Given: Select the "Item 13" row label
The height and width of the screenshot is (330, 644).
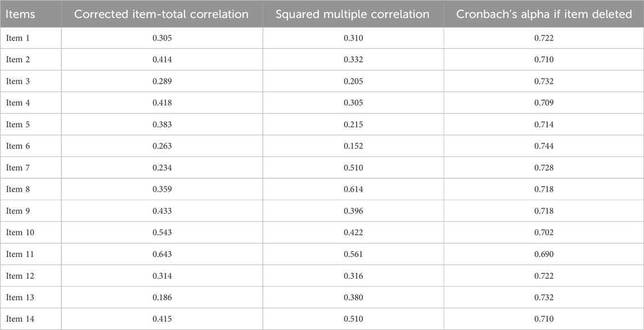Looking at the screenshot, I should [20, 297].
